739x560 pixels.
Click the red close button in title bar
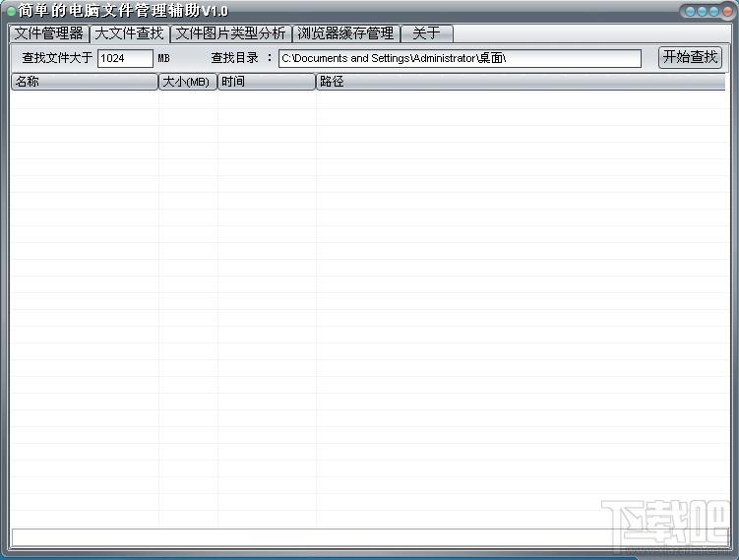[726, 11]
